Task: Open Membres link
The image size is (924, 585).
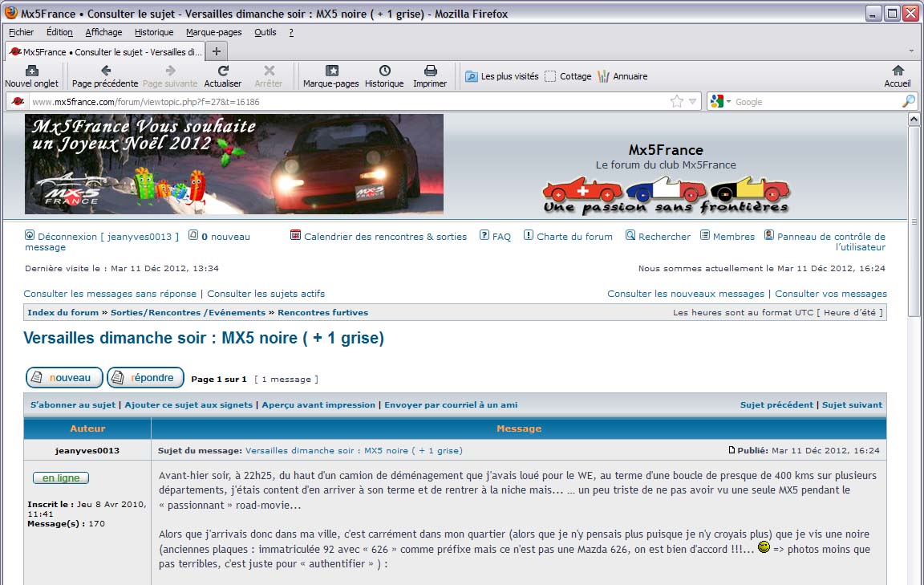Action: (734, 237)
